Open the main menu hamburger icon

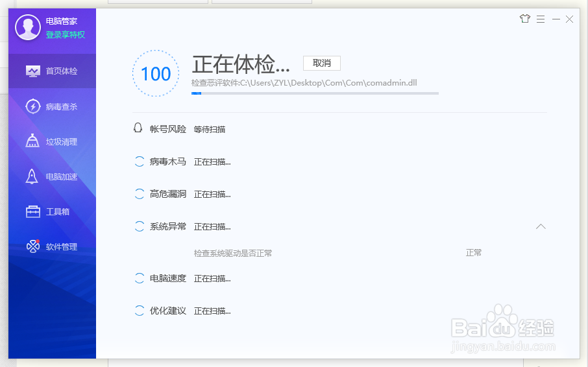[x=541, y=19]
